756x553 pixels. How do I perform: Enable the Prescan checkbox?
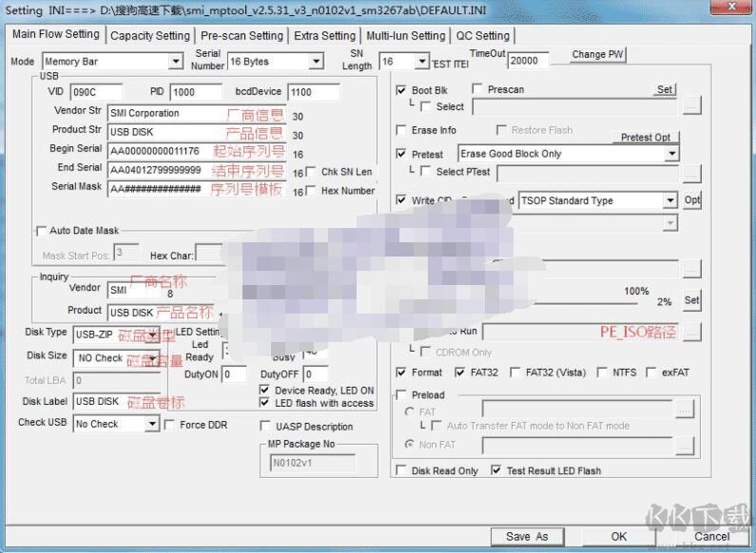[477, 88]
